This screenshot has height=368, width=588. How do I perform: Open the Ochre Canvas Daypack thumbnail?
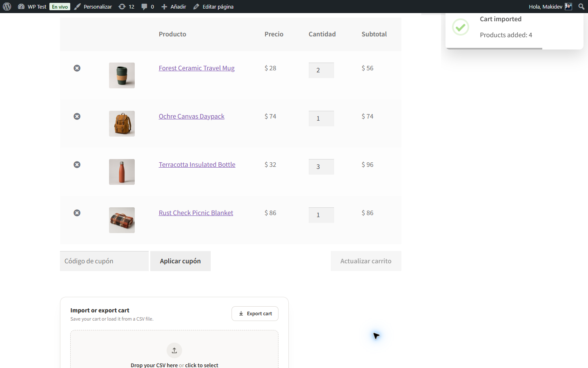pyautogui.click(x=122, y=123)
